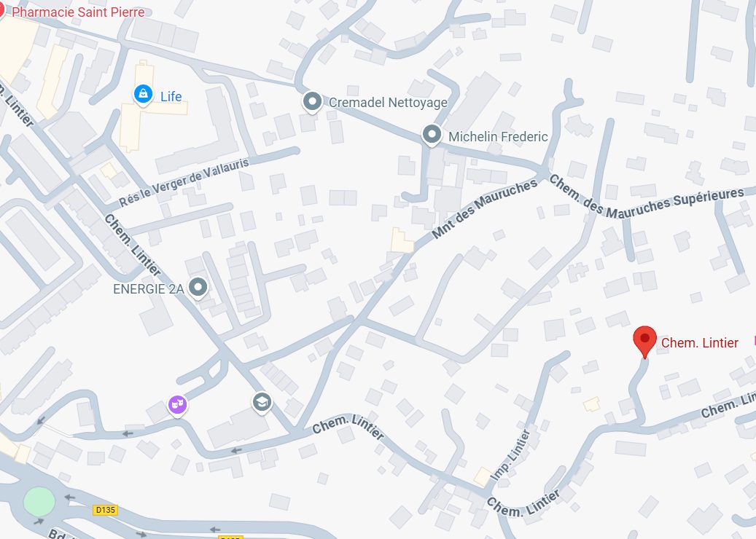Click the Pharmacie Saint Pierre red marker

(1, 9)
